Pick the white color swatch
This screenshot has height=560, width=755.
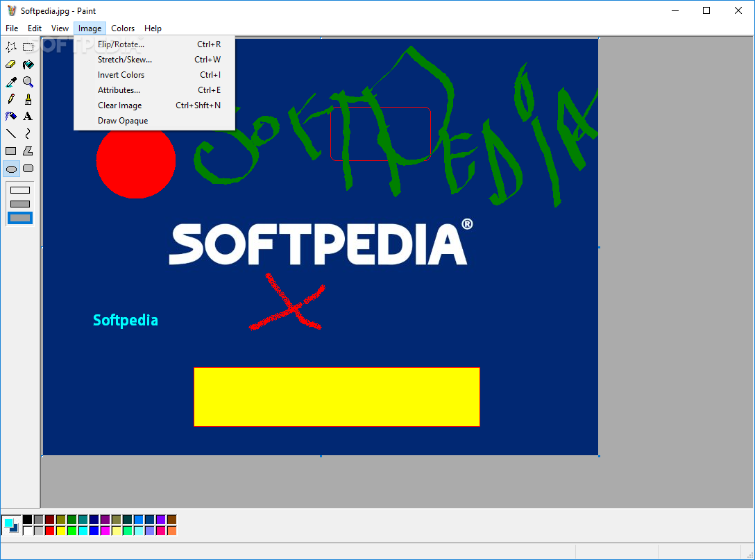coord(28,531)
